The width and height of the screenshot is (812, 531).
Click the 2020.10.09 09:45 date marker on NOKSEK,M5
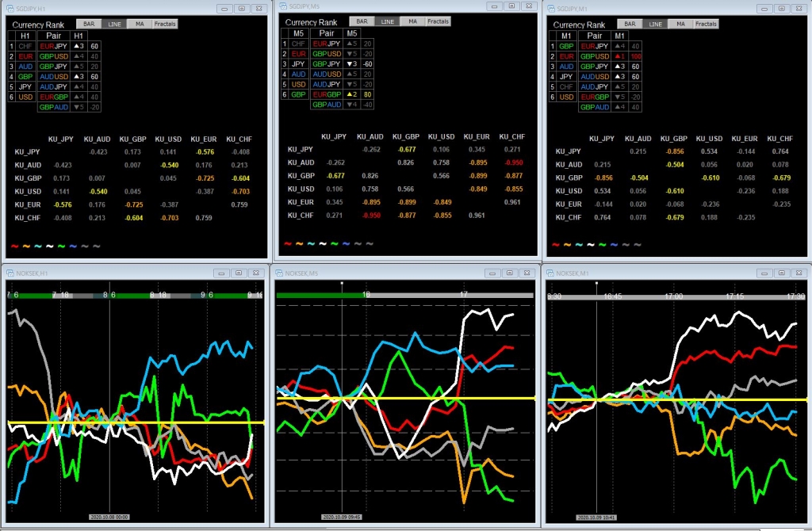click(x=342, y=517)
